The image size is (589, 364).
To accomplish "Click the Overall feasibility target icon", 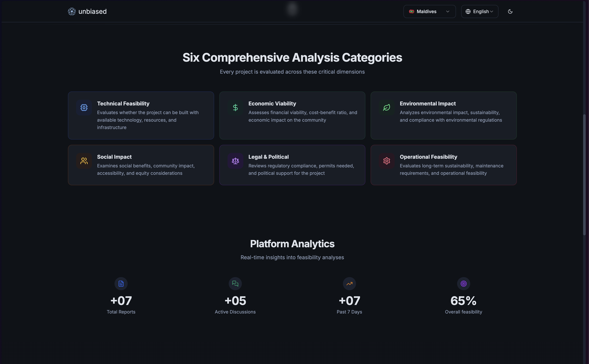I will click(x=463, y=284).
